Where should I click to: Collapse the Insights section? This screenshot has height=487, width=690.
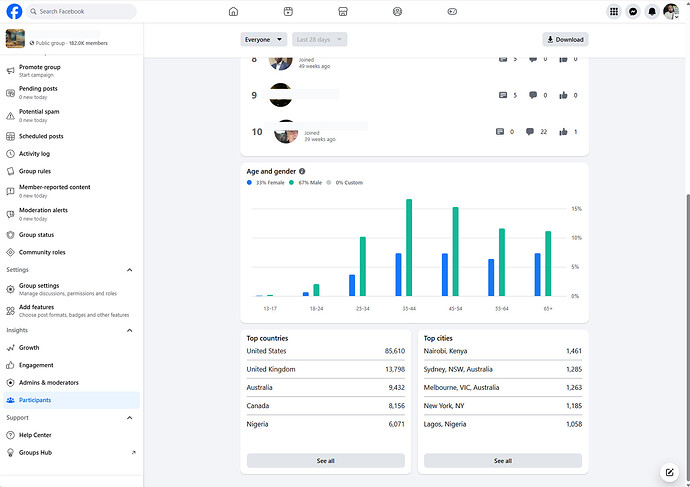(x=129, y=330)
